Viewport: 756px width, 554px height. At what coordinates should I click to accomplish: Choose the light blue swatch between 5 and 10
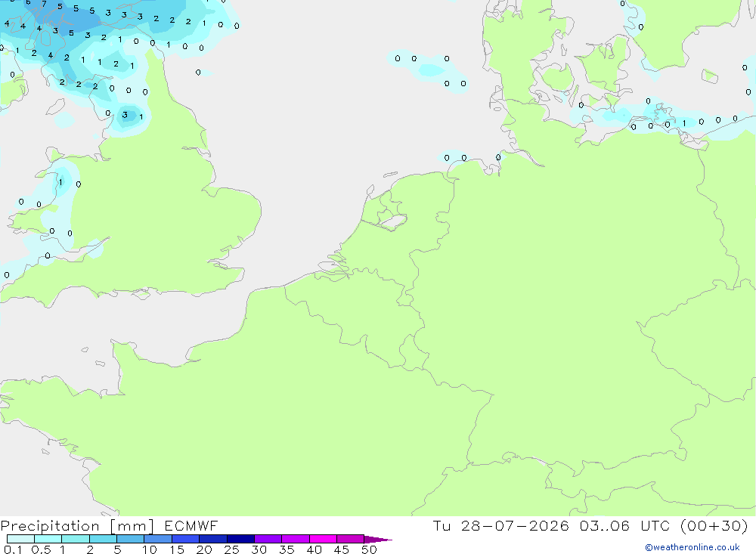130,539
